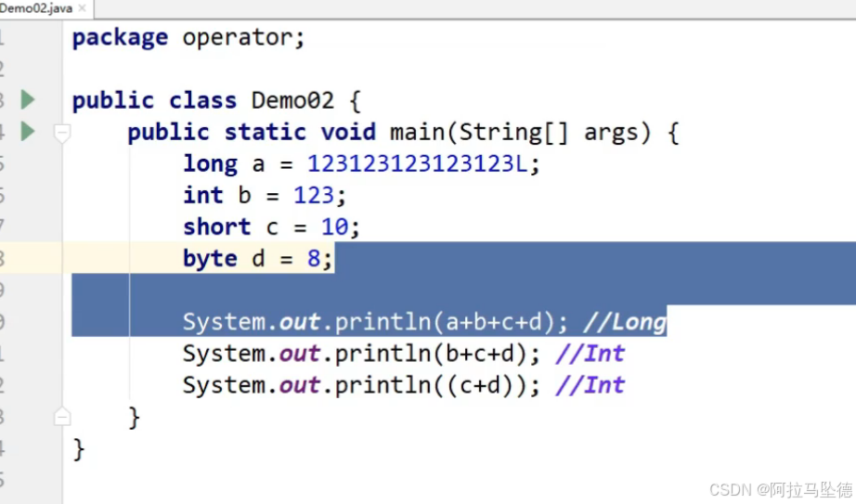Click the class's final closing brace
856x504 pixels.
click(x=79, y=449)
